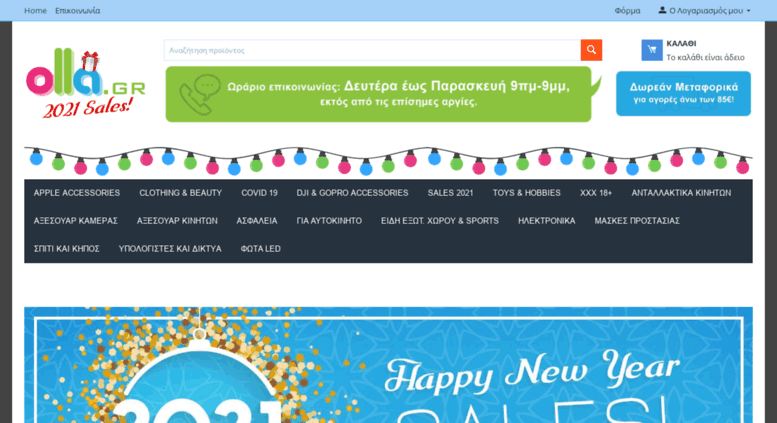Click the user account person icon
Screen dimensions: 777x423
pos(662,10)
